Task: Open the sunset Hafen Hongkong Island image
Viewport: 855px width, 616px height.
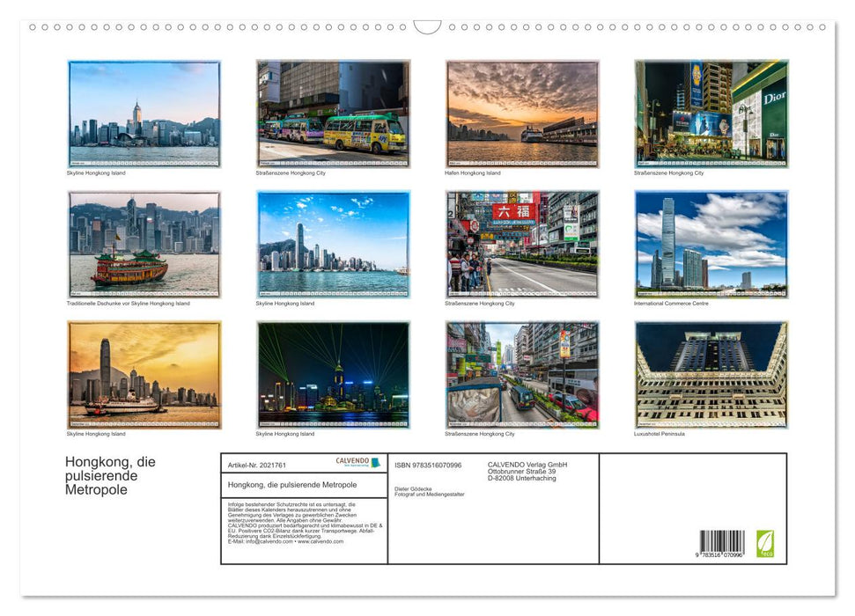Action: 523,113
